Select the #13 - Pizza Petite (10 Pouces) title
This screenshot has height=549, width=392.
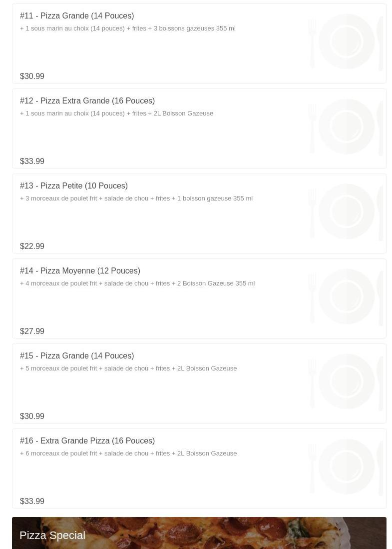coord(74,186)
